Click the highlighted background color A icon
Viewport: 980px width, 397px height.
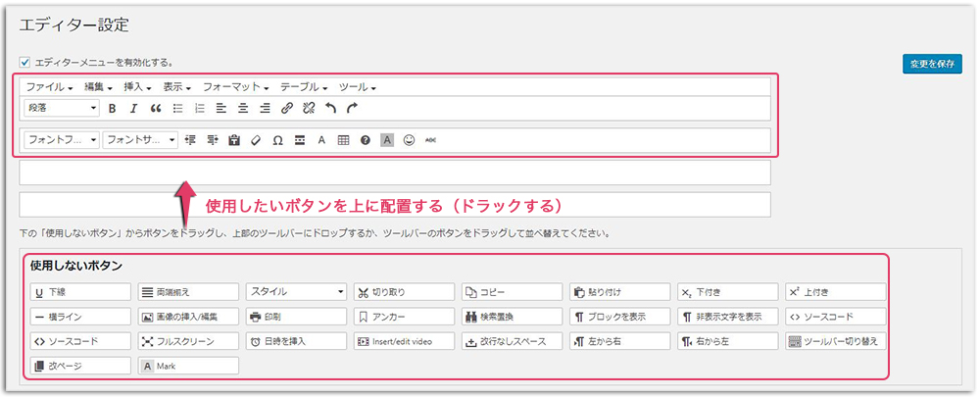[x=387, y=140]
